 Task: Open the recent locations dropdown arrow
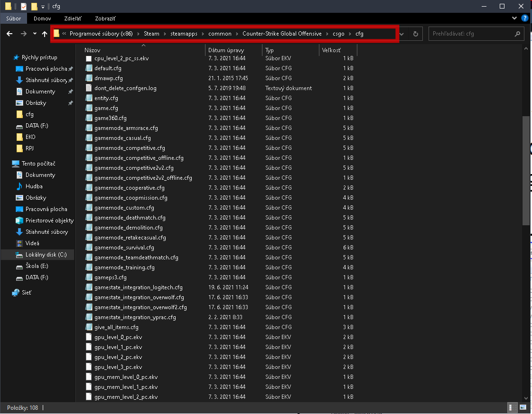tap(35, 34)
